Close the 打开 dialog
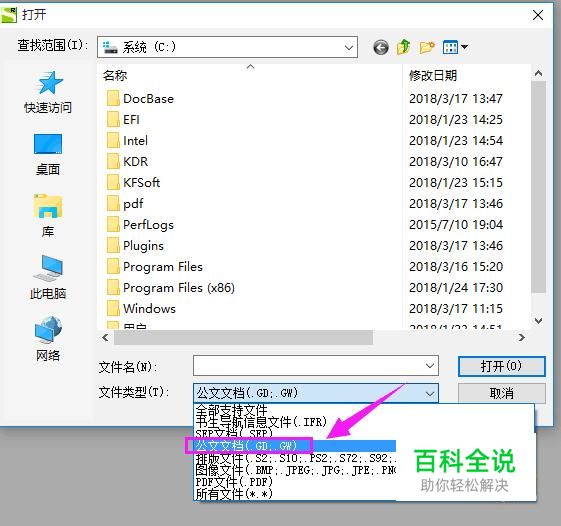This screenshot has height=526, width=561. (x=538, y=15)
